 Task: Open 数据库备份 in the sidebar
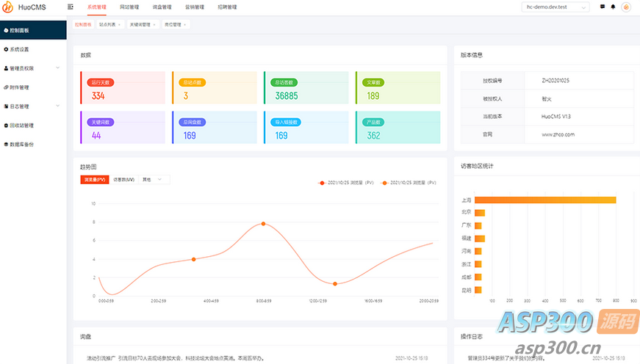pyautogui.click(x=21, y=144)
